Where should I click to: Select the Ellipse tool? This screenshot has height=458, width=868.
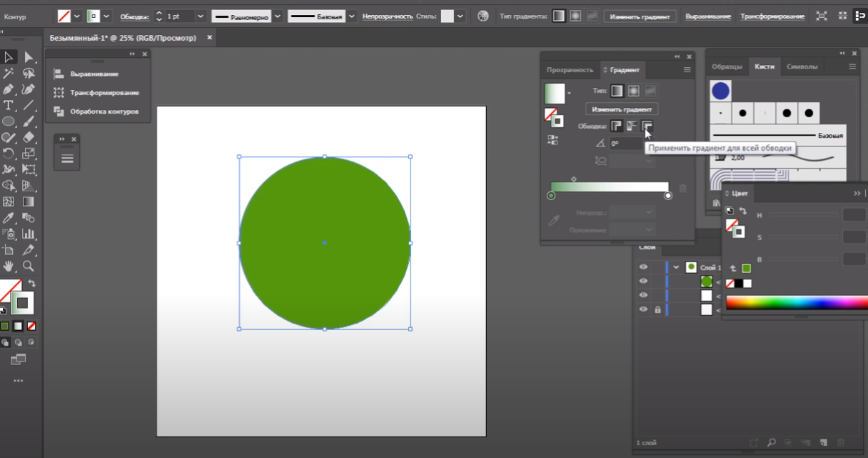point(9,121)
